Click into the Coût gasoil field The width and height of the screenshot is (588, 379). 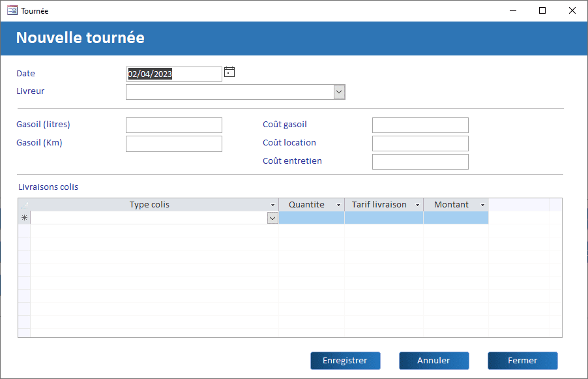(420, 125)
